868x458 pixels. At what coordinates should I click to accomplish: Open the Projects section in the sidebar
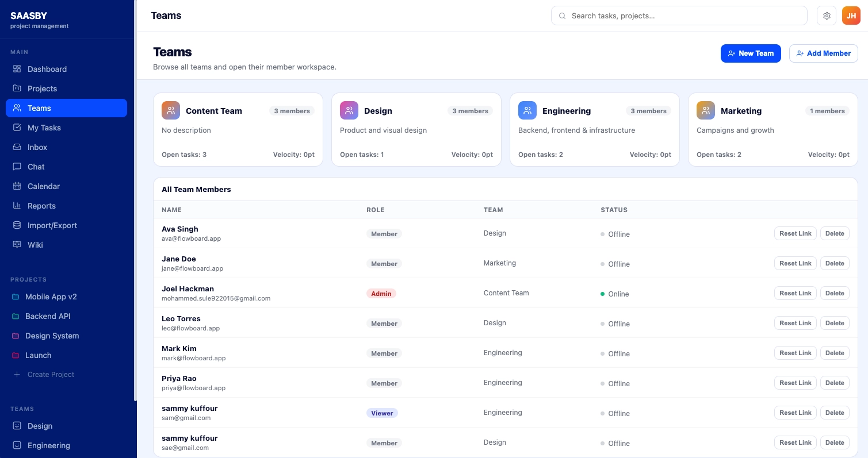pos(43,88)
